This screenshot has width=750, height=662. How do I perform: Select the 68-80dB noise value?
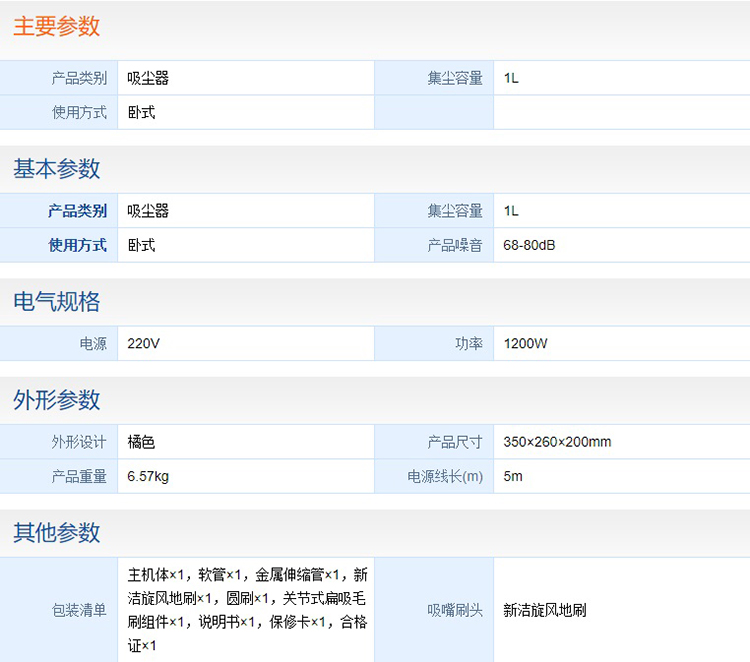(x=529, y=245)
